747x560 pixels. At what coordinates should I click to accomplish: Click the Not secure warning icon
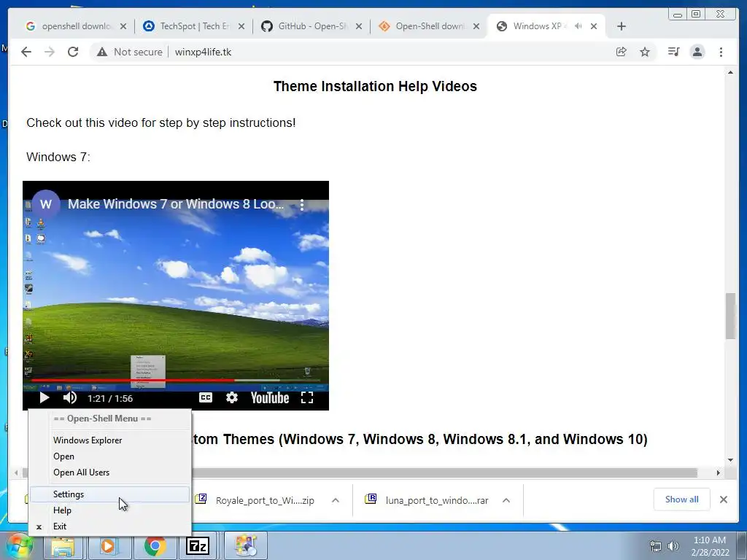(x=102, y=52)
